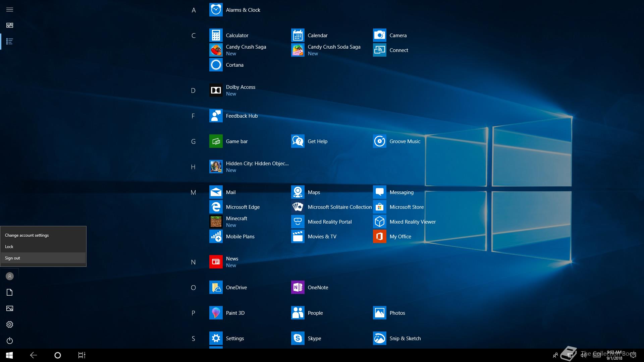Open the Mail app icon

pos(216,192)
